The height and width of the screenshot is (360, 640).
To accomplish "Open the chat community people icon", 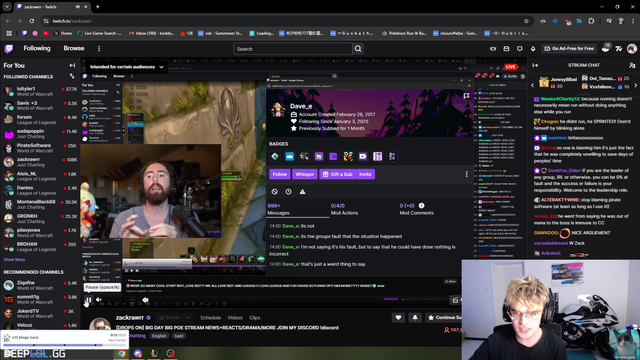I will coord(632,65).
